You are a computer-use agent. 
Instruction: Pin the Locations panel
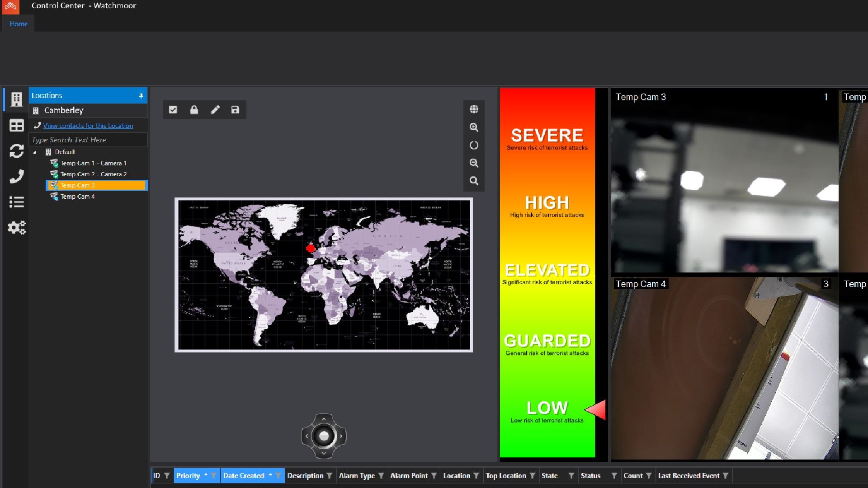[x=141, y=96]
